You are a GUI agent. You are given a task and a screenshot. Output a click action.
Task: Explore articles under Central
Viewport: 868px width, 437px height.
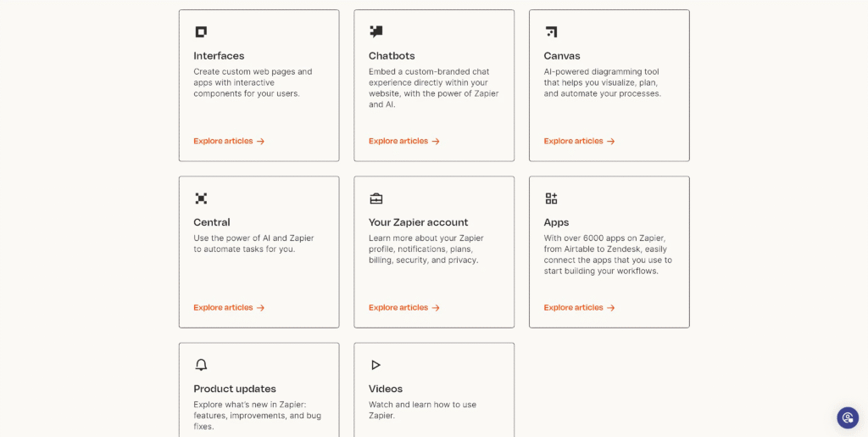pyautogui.click(x=229, y=307)
